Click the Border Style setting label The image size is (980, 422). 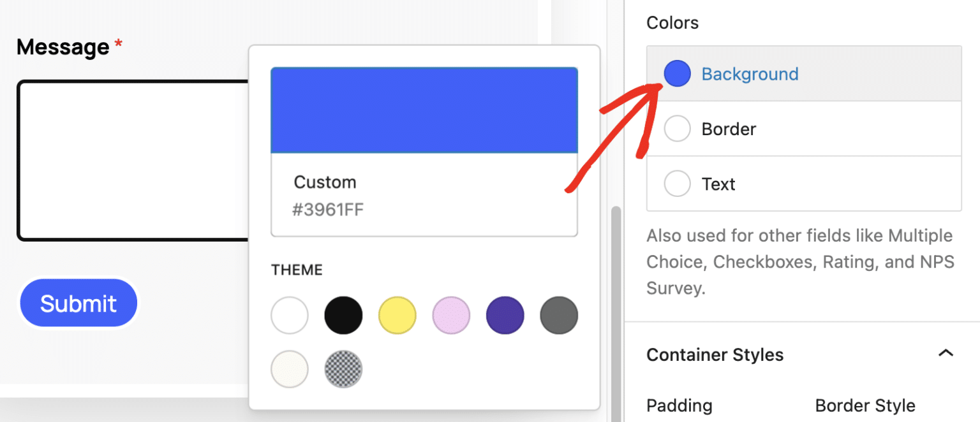865,405
